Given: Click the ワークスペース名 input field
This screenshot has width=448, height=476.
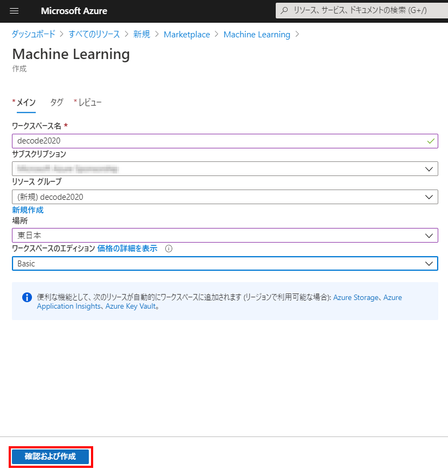Looking at the screenshot, I should tap(225, 141).
